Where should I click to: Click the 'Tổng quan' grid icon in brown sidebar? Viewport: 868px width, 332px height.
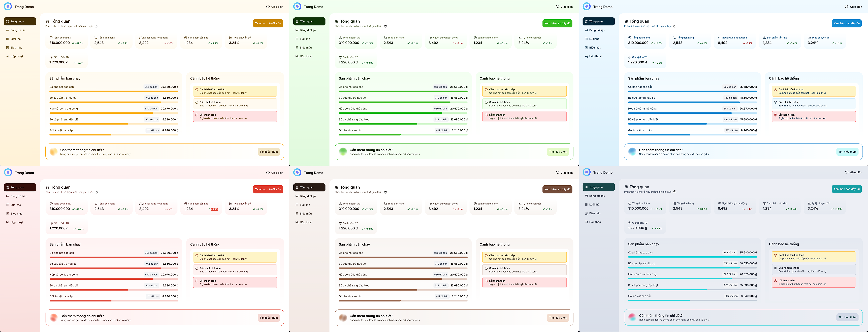point(297,188)
